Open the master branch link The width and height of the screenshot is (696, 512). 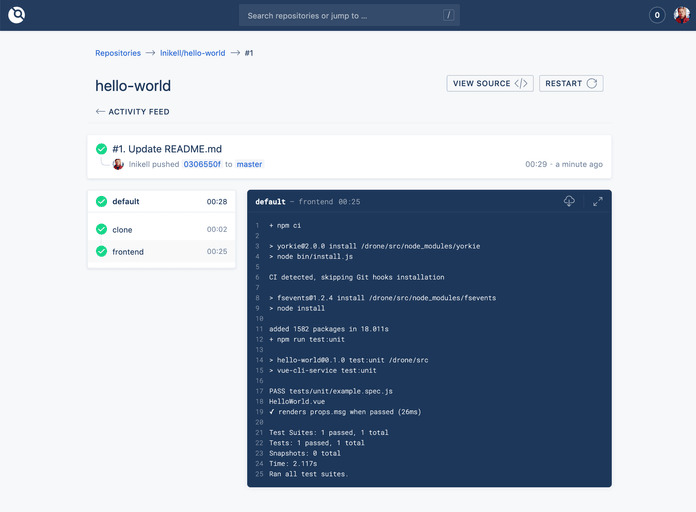click(x=249, y=164)
